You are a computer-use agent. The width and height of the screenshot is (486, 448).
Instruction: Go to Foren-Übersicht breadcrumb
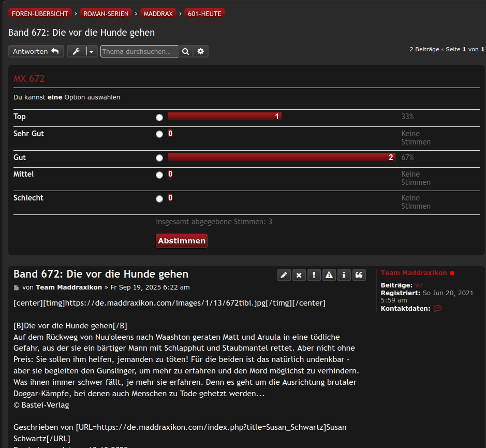coord(40,13)
